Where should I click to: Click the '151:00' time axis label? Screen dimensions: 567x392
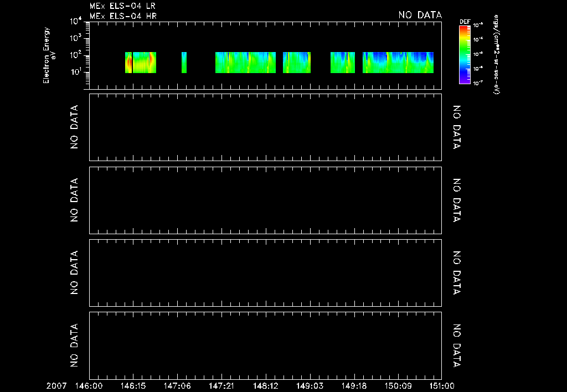point(441,386)
